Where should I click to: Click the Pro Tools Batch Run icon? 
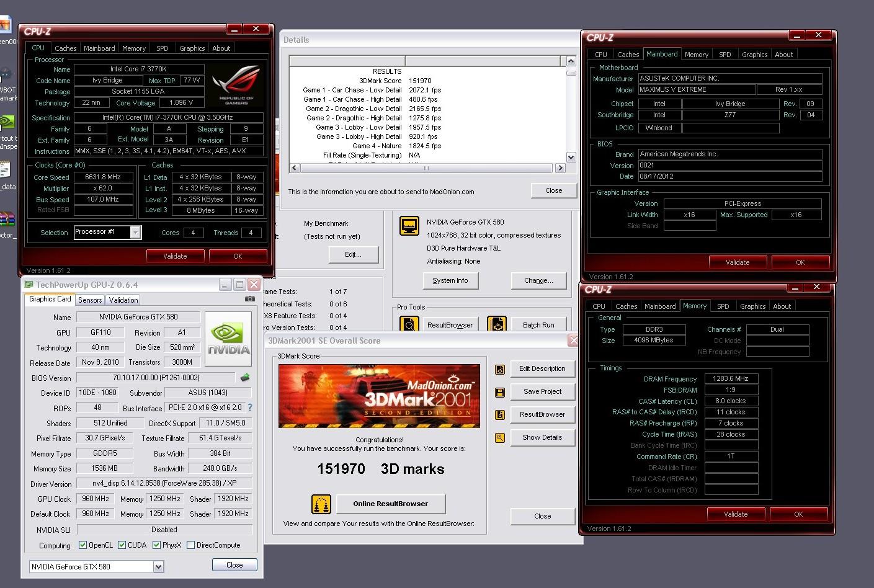coord(497,324)
